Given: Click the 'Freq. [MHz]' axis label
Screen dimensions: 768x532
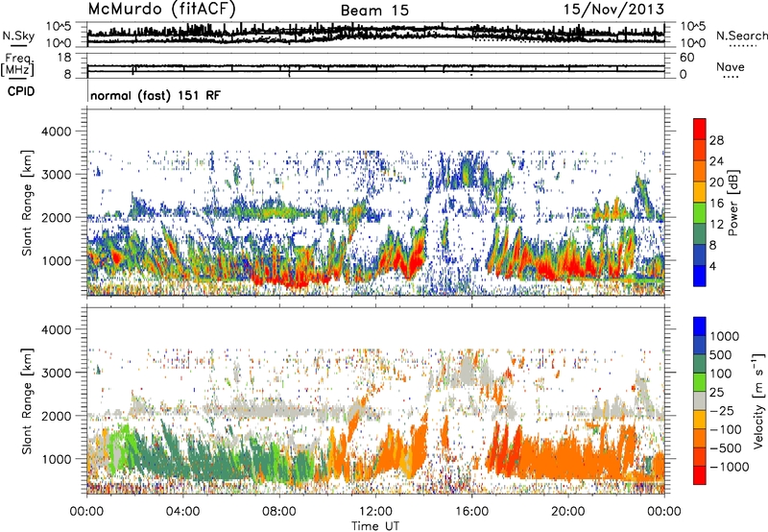Looking at the screenshot, I should [17, 65].
